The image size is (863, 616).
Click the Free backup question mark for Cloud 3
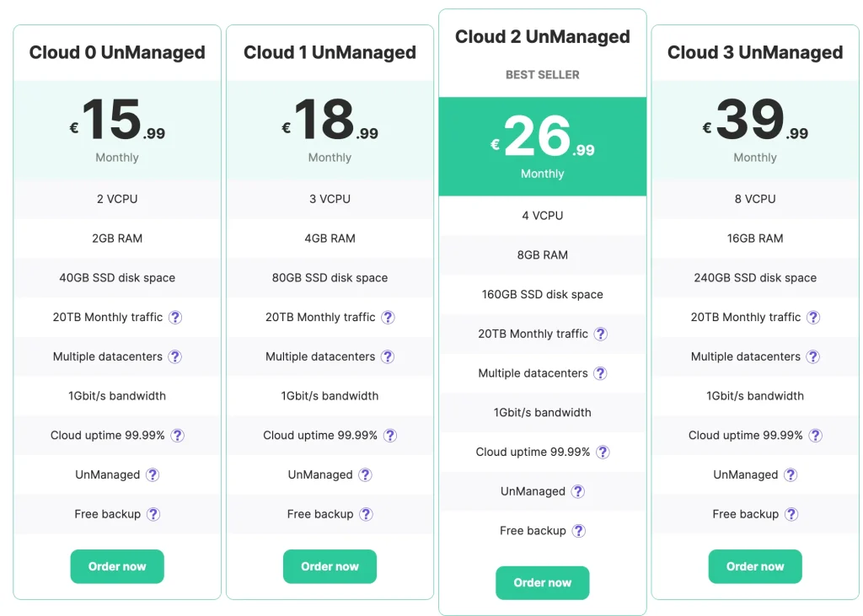(x=791, y=514)
